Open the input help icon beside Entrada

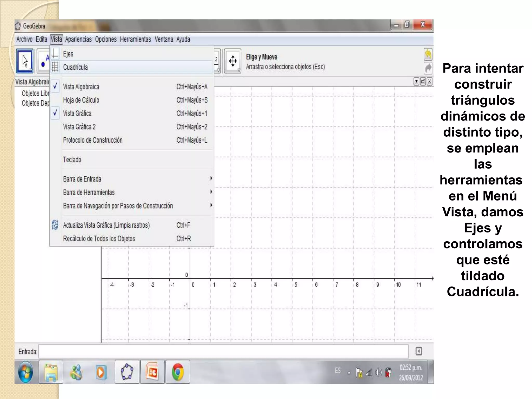pyautogui.click(x=418, y=351)
